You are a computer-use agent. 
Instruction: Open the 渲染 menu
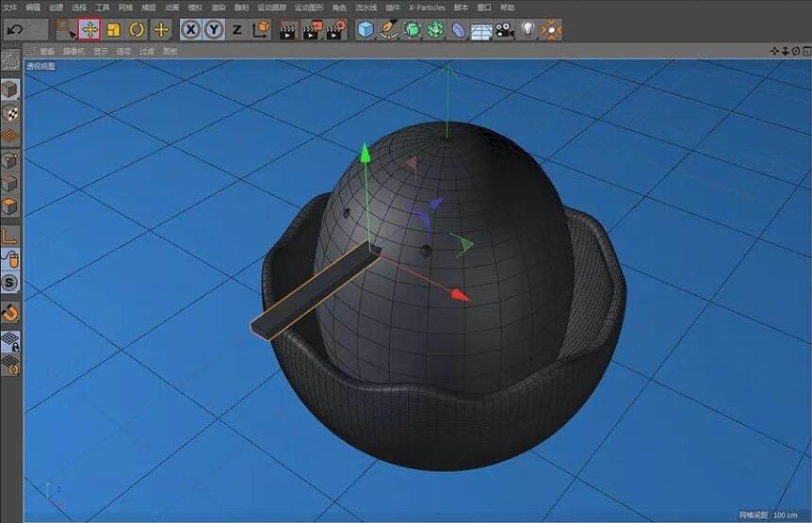tap(219, 8)
